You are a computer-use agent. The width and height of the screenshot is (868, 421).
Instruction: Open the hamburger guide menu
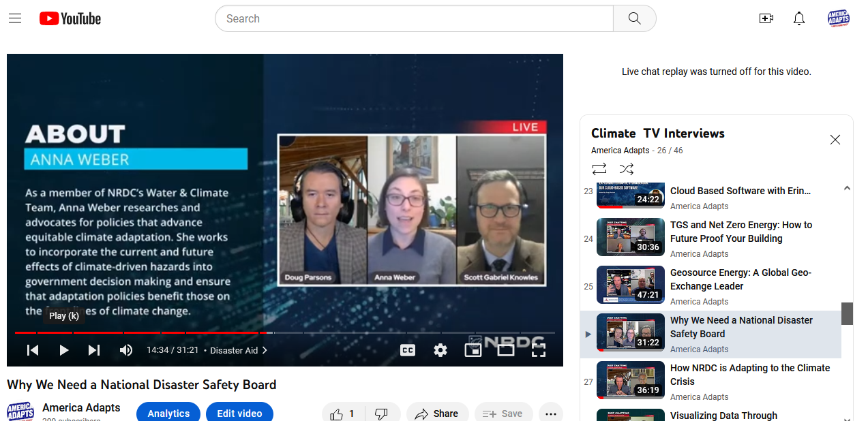(15, 18)
